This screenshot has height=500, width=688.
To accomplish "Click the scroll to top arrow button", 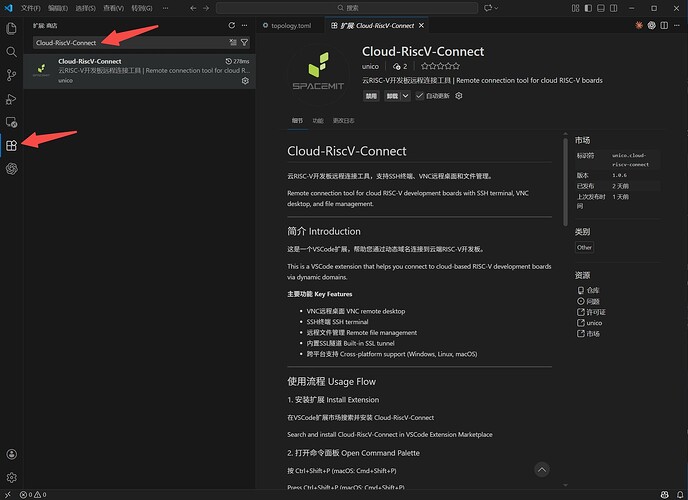I will coord(541,468).
